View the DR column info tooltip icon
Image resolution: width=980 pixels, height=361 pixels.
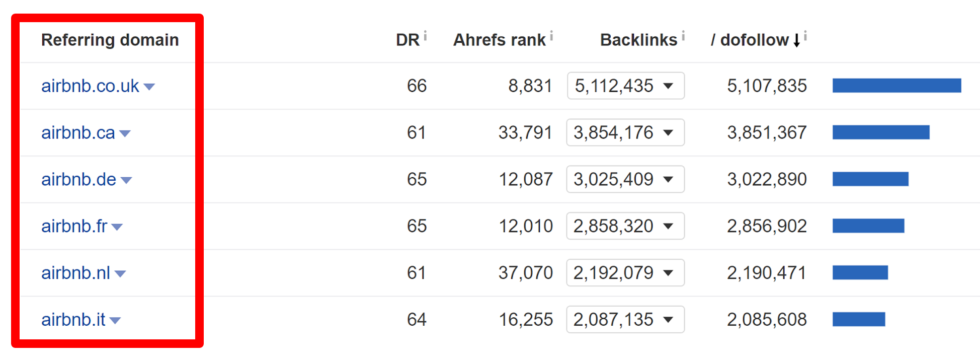[x=426, y=34]
